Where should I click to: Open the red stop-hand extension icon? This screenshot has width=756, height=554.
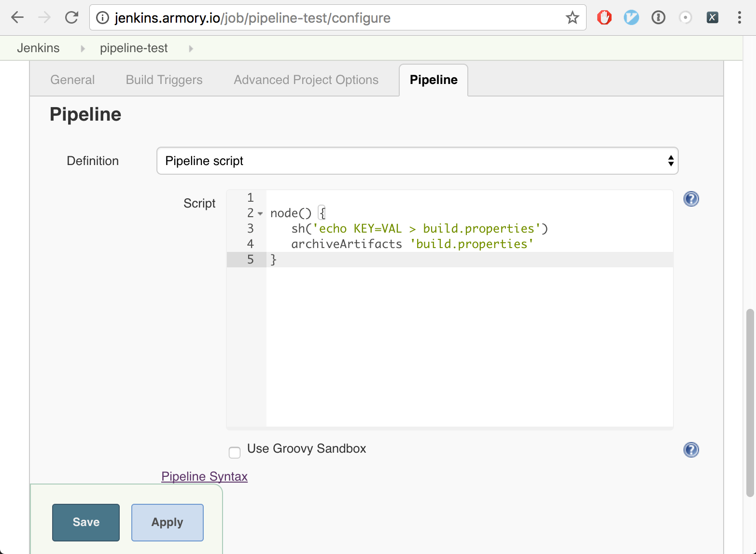604,18
